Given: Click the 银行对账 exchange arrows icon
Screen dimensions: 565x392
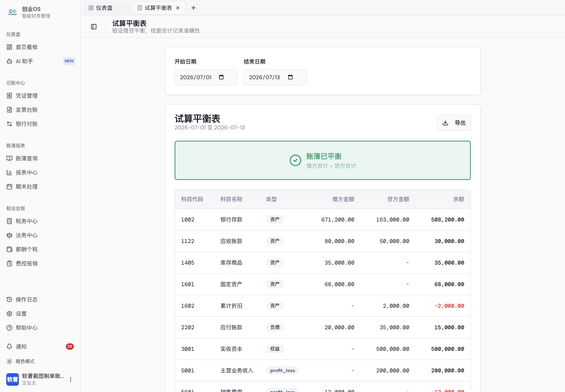Looking at the screenshot, I should [x=9, y=124].
